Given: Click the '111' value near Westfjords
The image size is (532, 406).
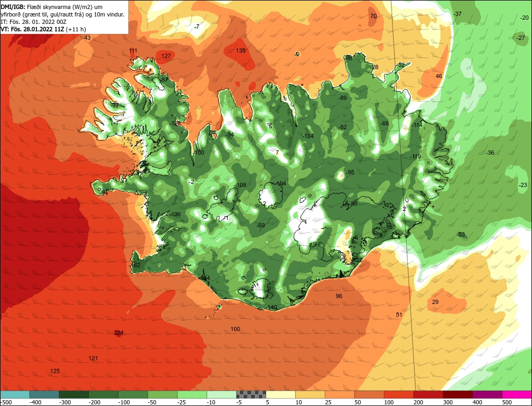Looking at the screenshot, I should [x=133, y=51].
